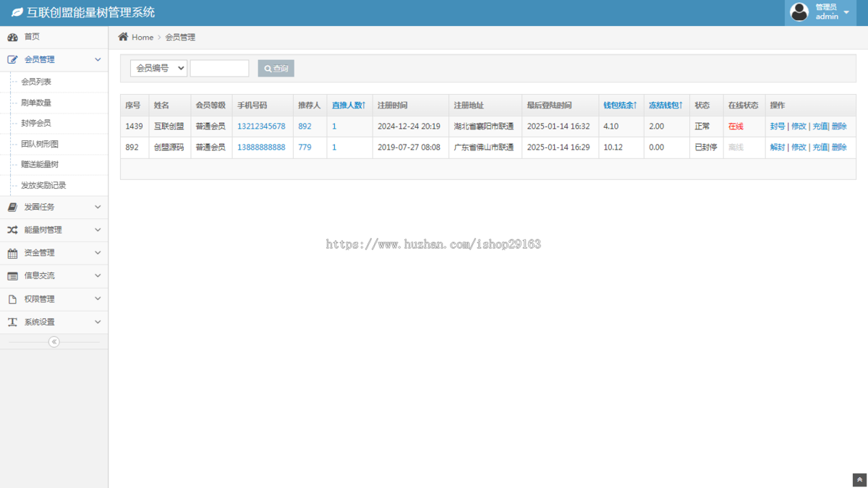Expand the 能量树管理 menu chevron
This screenshot has height=488, width=868.
pyautogui.click(x=98, y=230)
